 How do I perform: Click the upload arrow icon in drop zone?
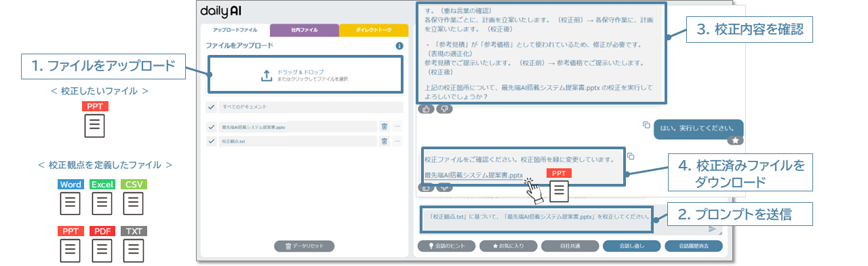(267, 75)
